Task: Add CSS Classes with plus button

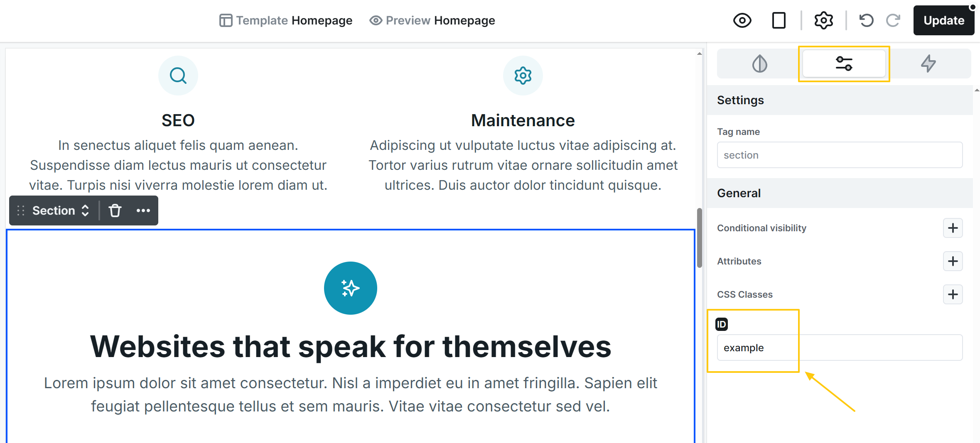Action: click(x=953, y=294)
